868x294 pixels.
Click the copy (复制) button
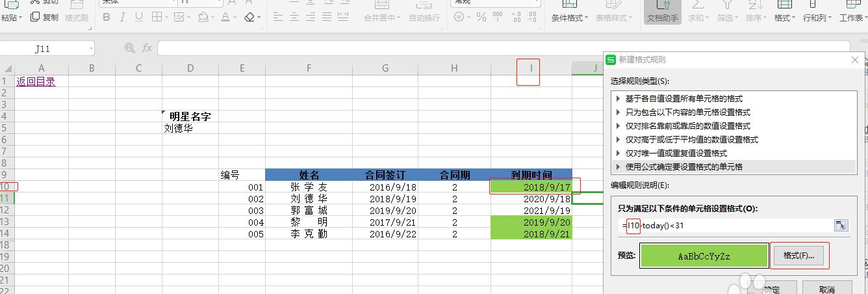click(x=44, y=18)
